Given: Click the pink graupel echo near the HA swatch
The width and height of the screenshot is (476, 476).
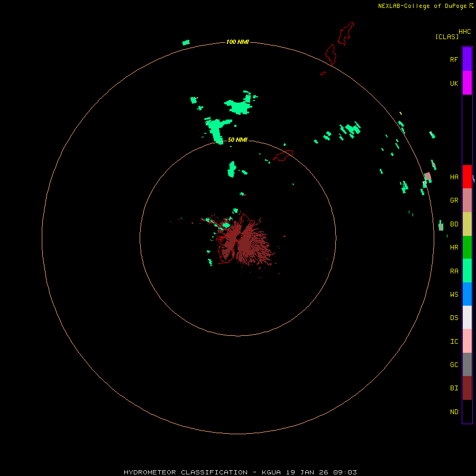Looking at the screenshot, I should pyautogui.click(x=428, y=176).
